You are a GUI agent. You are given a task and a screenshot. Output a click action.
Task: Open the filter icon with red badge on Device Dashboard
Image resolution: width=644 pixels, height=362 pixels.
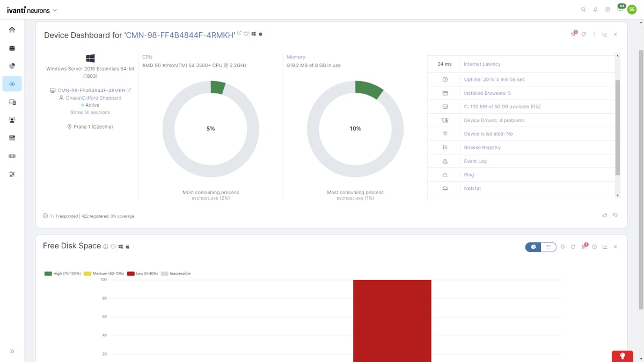[x=573, y=34]
